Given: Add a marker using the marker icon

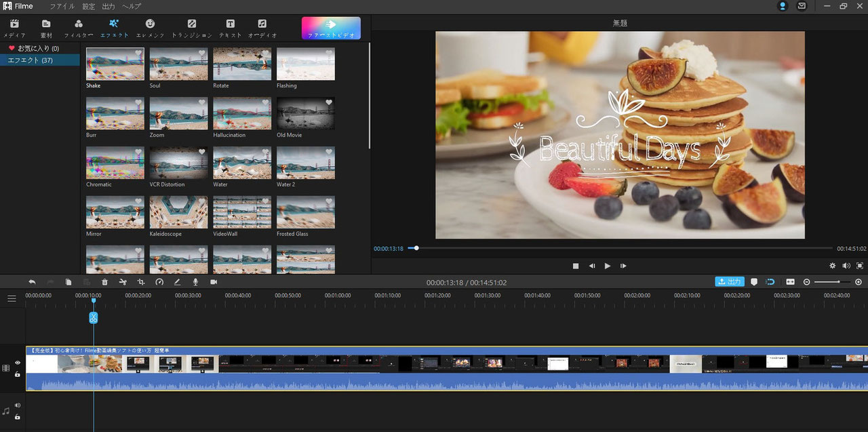Looking at the screenshot, I should point(754,282).
